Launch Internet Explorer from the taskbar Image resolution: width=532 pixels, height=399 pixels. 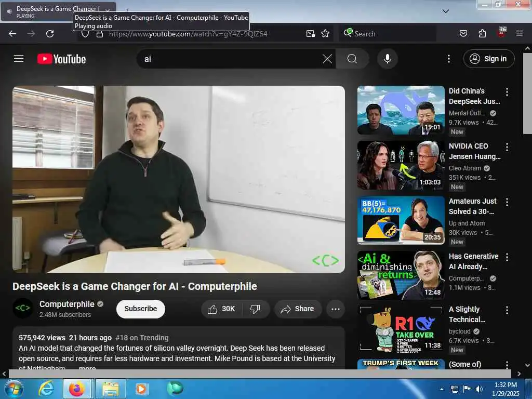coord(46,389)
